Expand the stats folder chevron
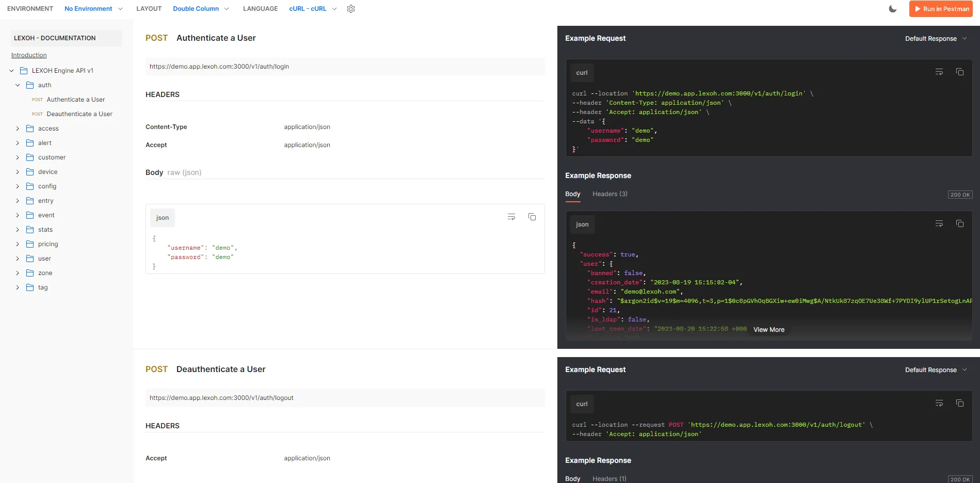 point(18,230)
